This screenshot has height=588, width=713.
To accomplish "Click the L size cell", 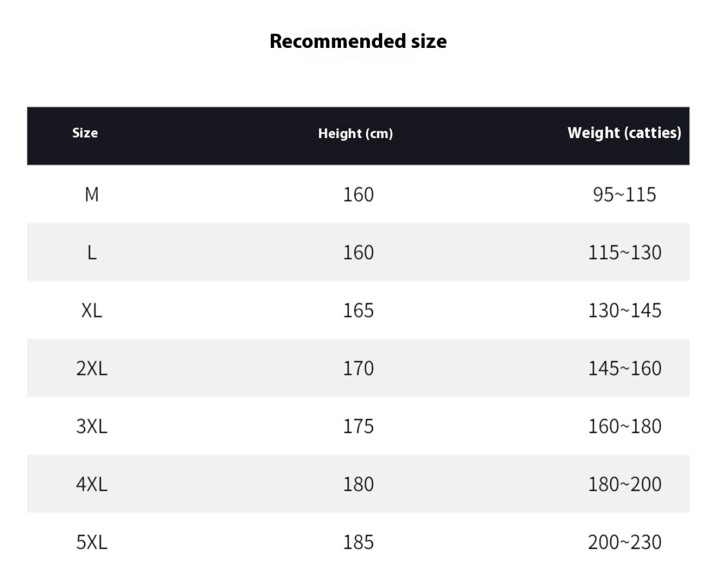I will pos(92,252).
